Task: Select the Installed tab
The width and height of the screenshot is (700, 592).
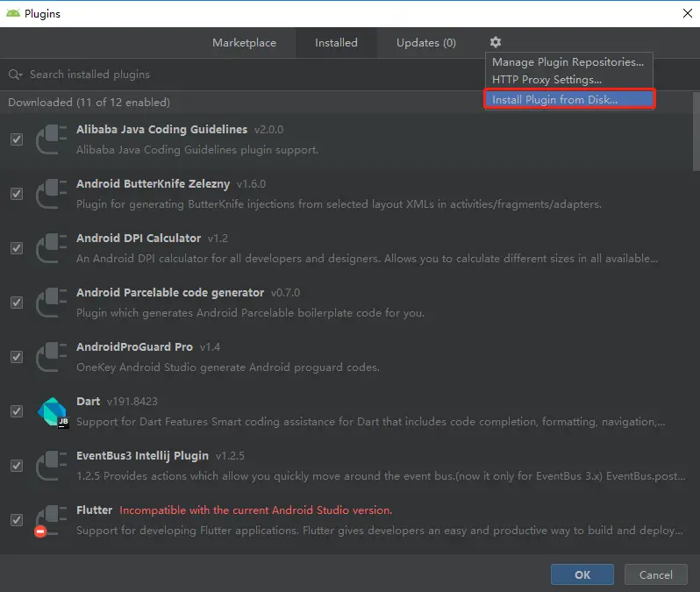Action: pos(336,43)
